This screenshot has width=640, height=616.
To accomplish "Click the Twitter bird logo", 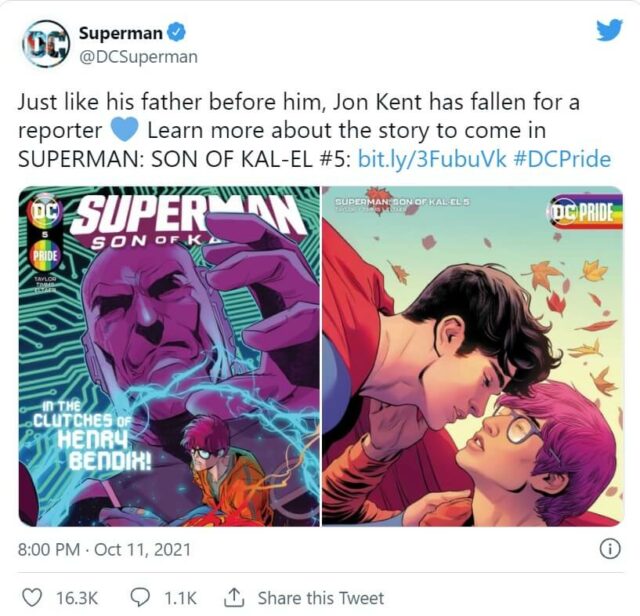I will (x=609, y=31).
